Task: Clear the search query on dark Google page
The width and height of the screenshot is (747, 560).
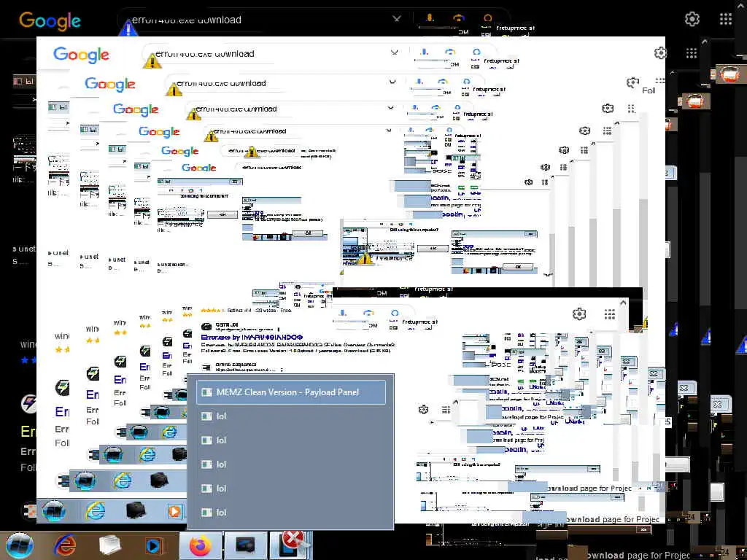Action: 397,19
